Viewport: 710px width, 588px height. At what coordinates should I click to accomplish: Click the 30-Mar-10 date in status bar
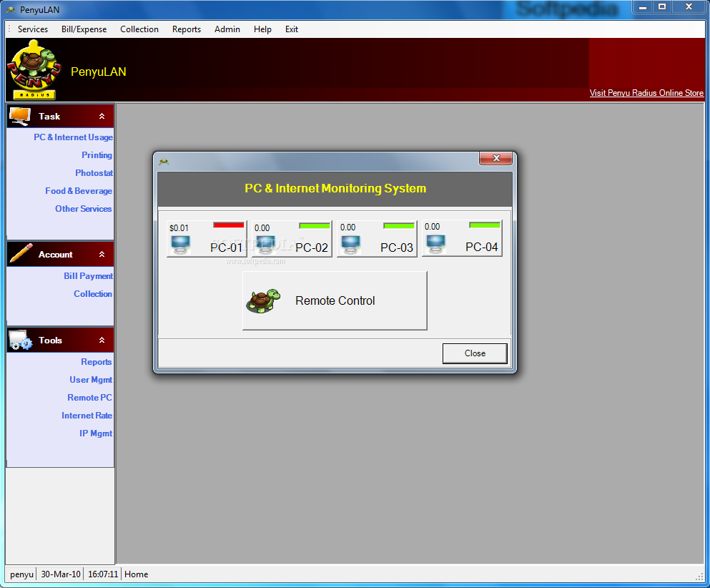point(61,574)
